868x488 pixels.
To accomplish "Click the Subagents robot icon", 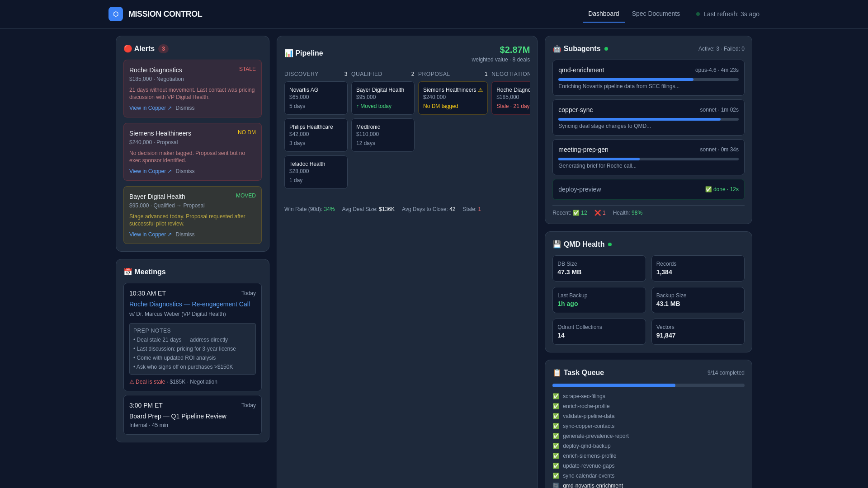I will [557, 48].
